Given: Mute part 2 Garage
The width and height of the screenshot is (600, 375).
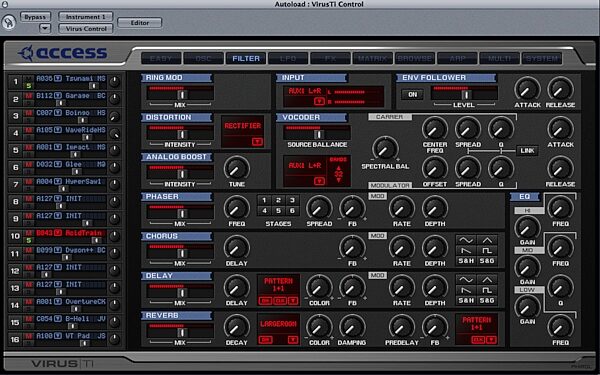Looking at the screenshot, I should [28, 96].
